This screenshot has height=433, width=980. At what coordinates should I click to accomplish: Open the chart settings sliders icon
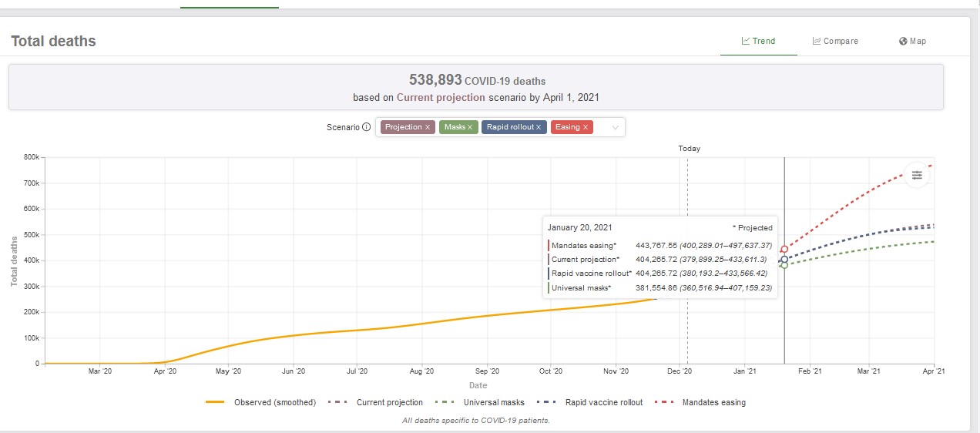(x=917, y=176)
